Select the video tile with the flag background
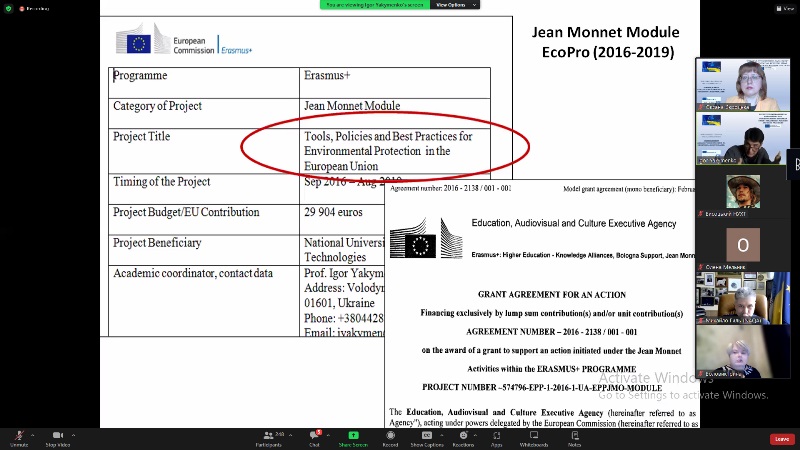800x450 pixels. coord(743,297)
